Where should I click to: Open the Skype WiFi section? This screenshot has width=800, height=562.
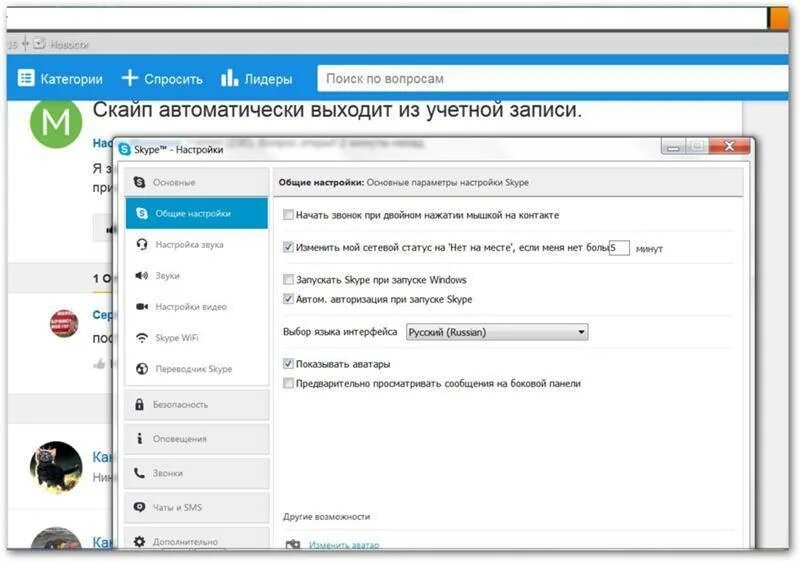(196, 338)
